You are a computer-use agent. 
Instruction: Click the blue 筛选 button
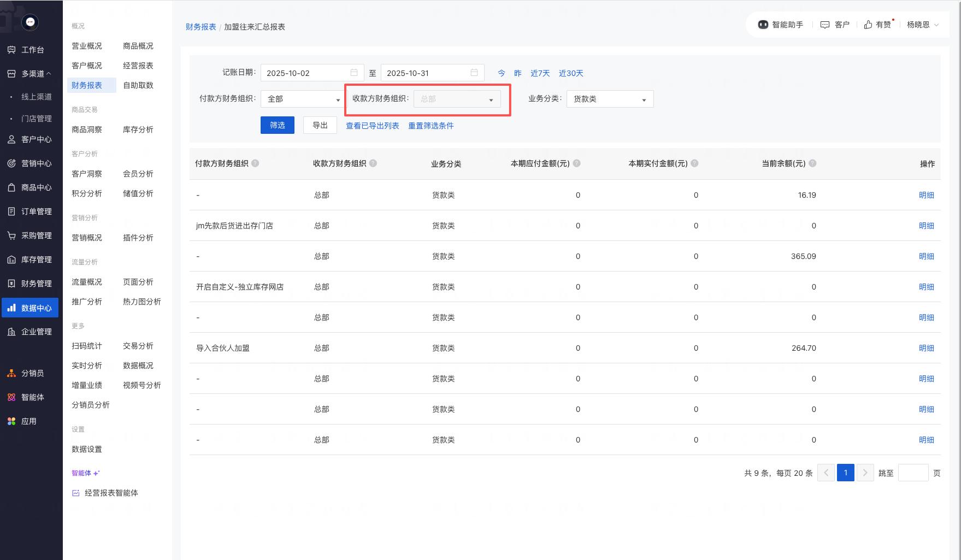(x=278, y=125)
